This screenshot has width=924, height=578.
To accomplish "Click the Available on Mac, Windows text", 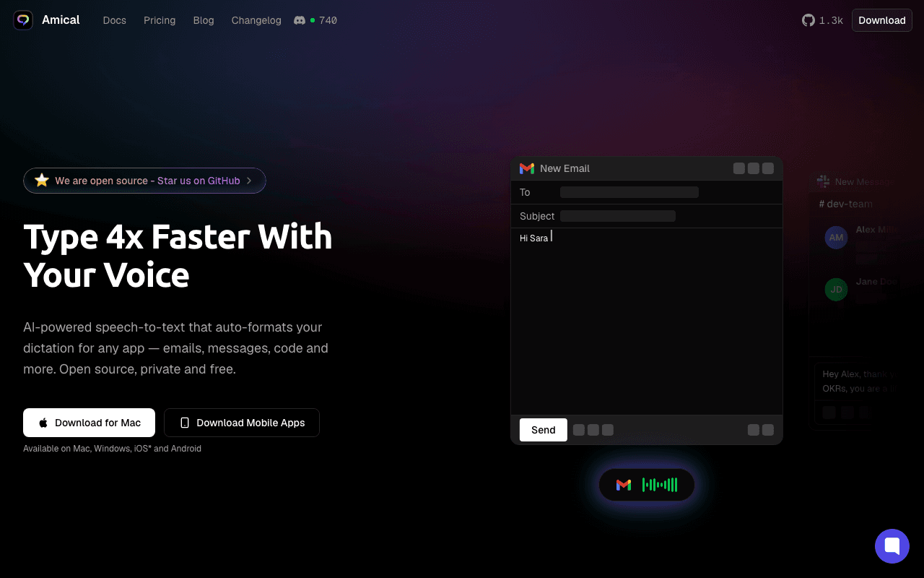I will coord(112,449).
